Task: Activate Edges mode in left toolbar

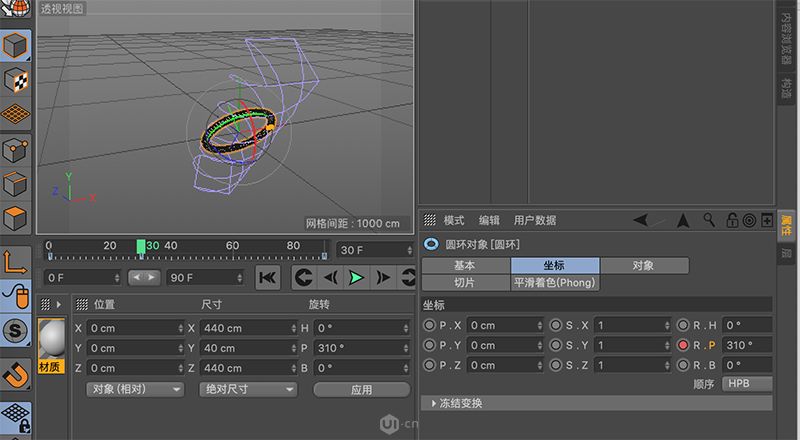Action: tap(16, 184)
